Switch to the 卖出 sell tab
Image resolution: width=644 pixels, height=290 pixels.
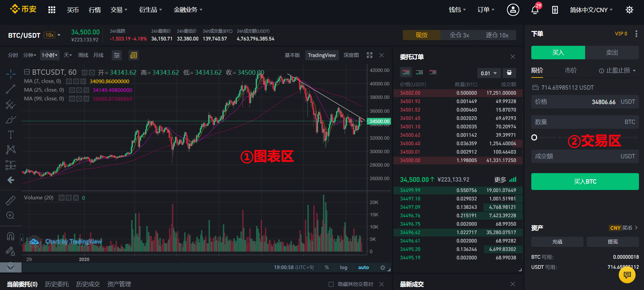point(612,53)
